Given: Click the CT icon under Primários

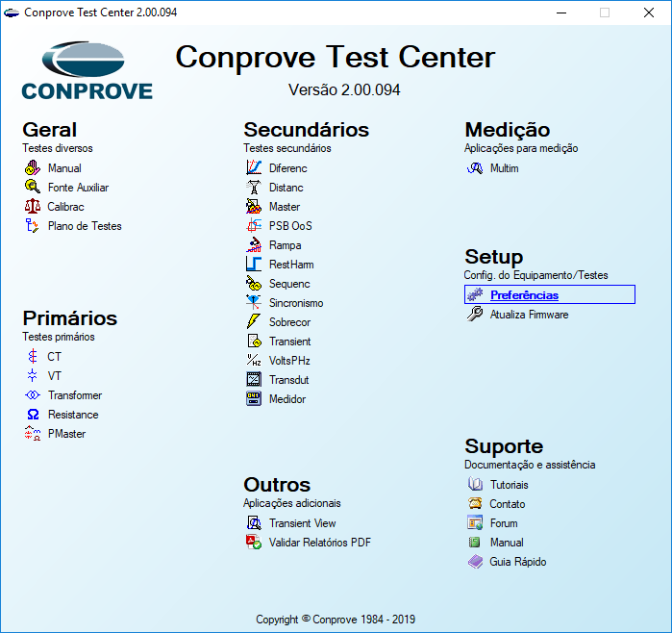Looking at the screenshot, I should (32, 356).
